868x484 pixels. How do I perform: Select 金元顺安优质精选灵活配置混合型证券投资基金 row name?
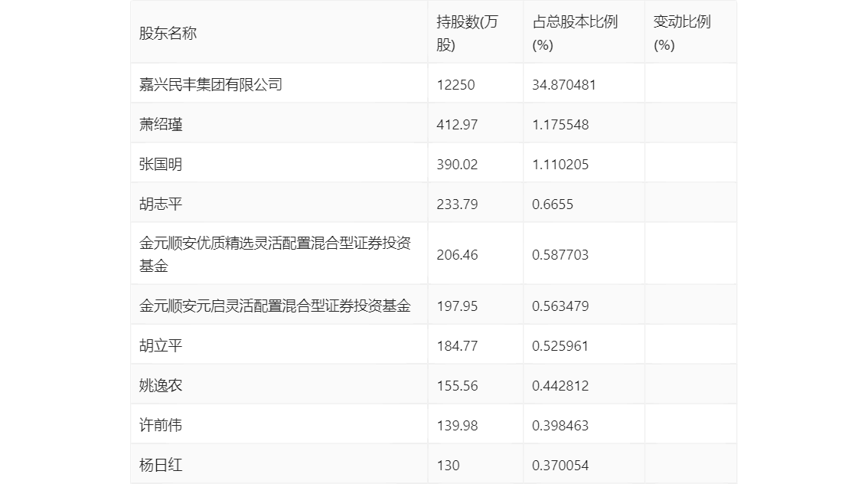(x=275, y=254)
